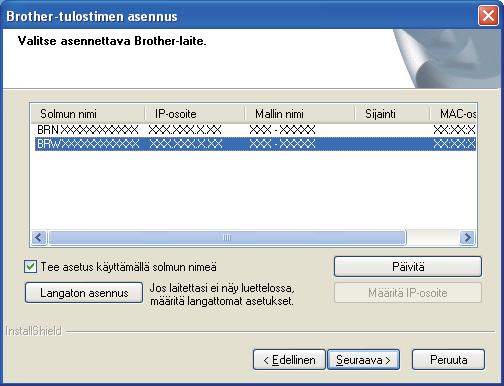
Task: Click the MAC-osoite column header
Action: (x=453, y=114)
